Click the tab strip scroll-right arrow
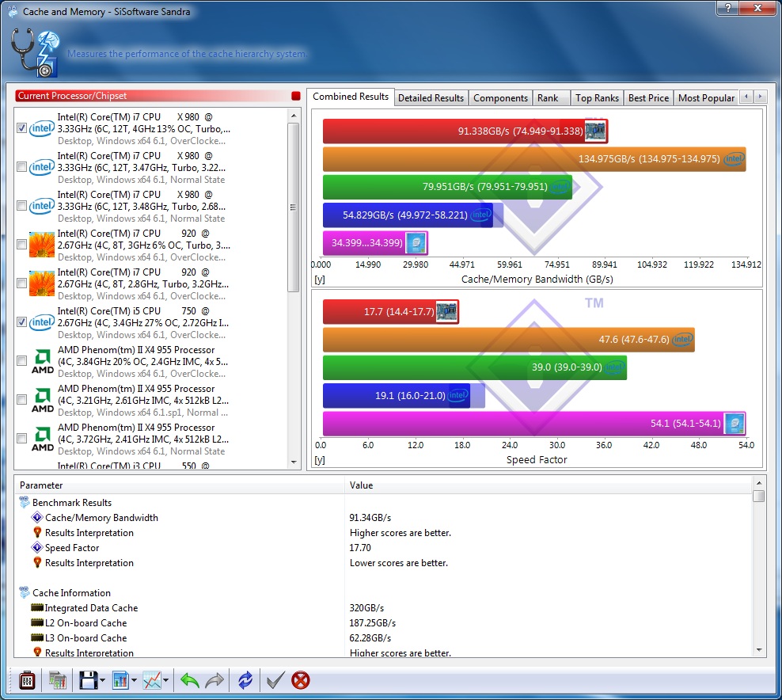 760,97
